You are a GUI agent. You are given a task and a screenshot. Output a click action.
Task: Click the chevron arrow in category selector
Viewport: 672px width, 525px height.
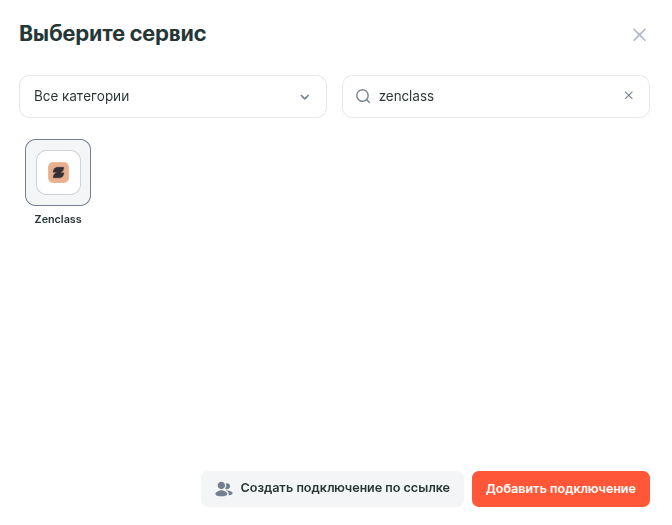click(305, 97)
